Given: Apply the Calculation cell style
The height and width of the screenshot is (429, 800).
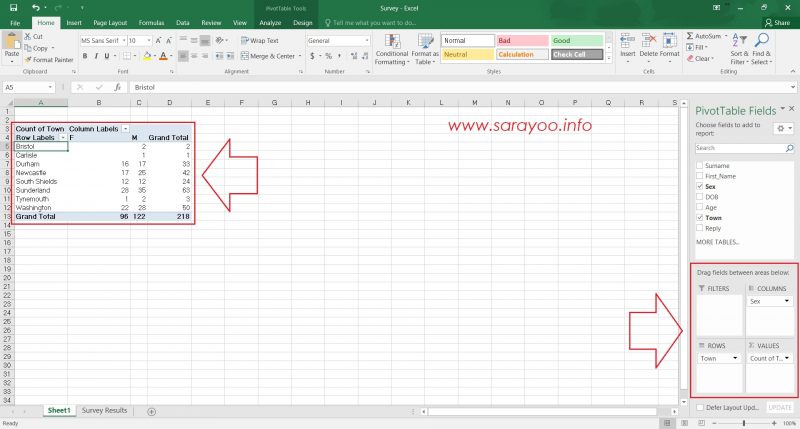Looking at the screenshot, I should [x=522, y=55].
